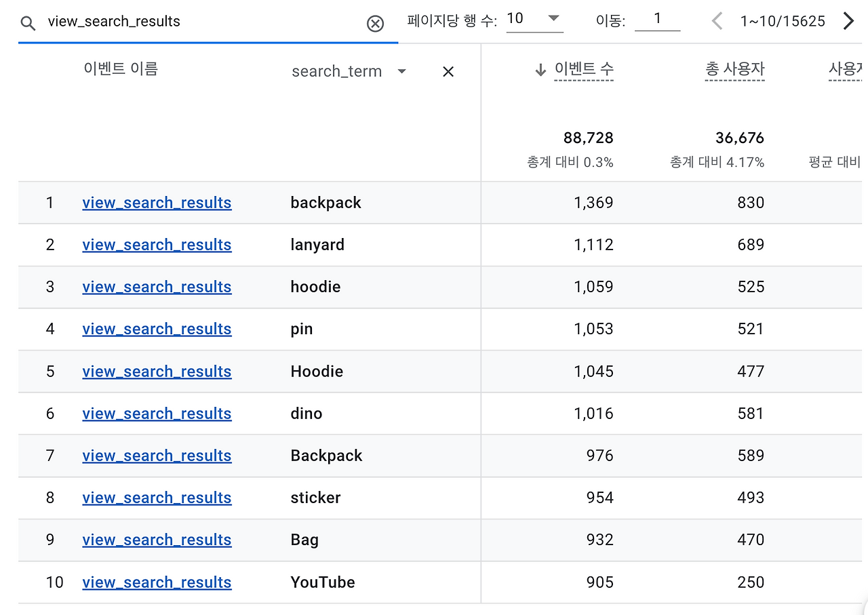Click the search magnifier icon
Screen dimensions: 868x615
(x=28, y=24)
